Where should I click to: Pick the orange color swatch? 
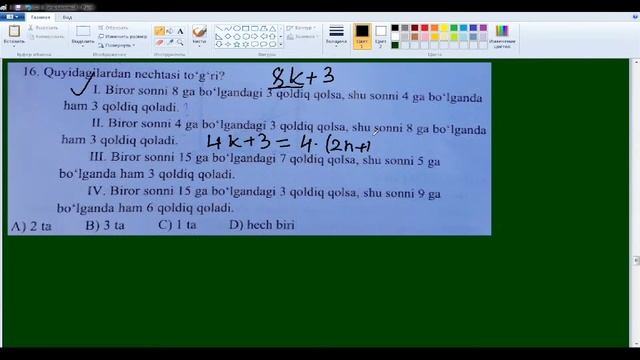(x=434, y=28)
